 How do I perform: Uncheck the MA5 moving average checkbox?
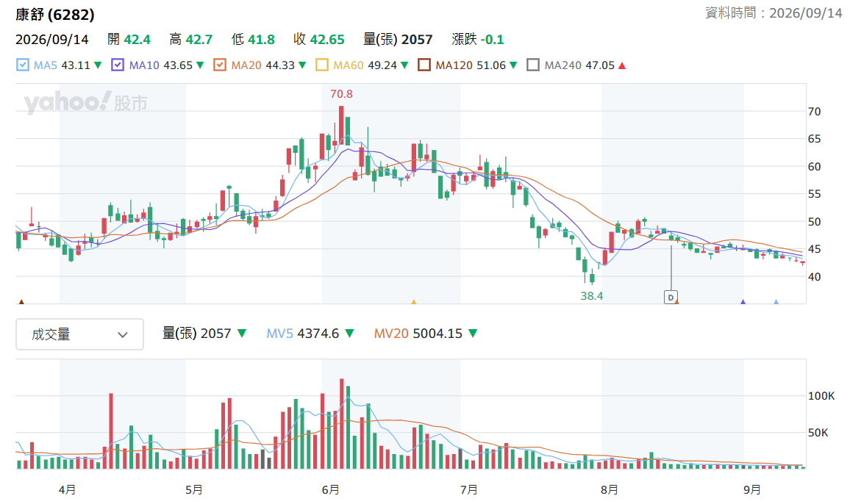tap(23, 65)
